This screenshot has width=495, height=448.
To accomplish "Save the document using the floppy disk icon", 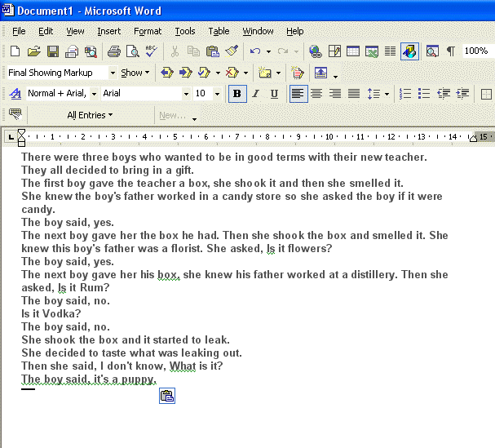I will pos(52,51).
